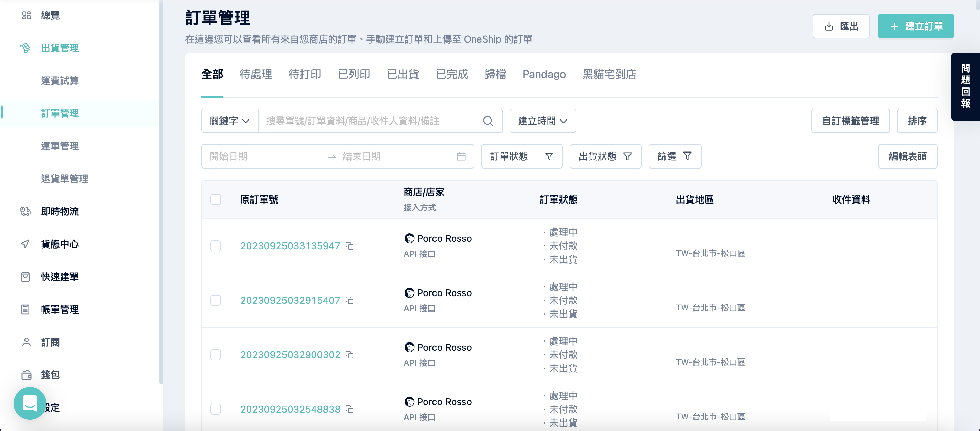This screenshot has width=980, height=431.
Task: Open the 問題回報 feedback side tab
Action: coord(965,86)
